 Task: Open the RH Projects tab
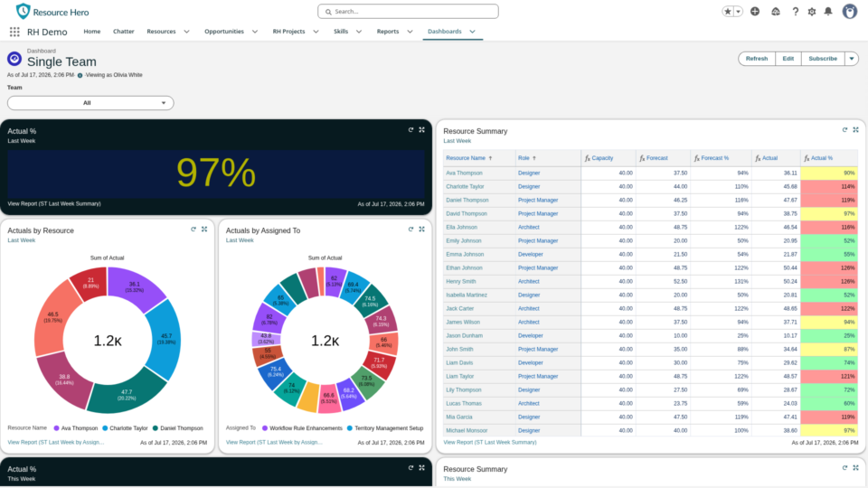point(288,32)
